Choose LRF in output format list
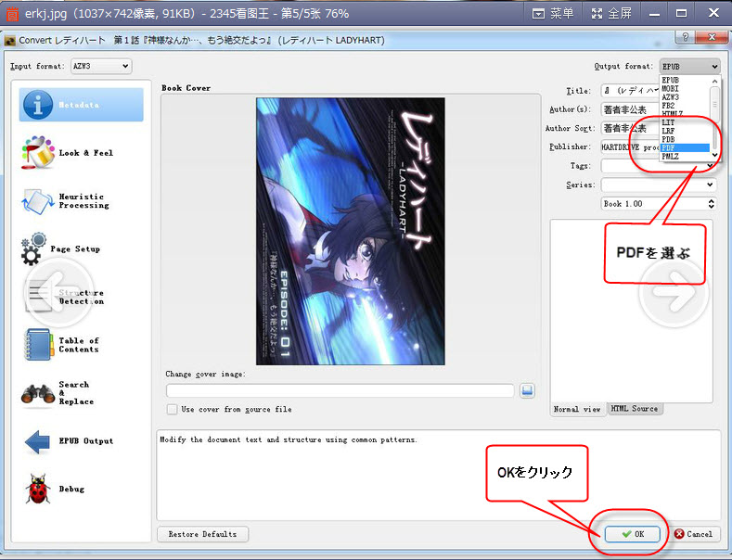The height and width of the screenshot is (560, 732). click(685, 131)
